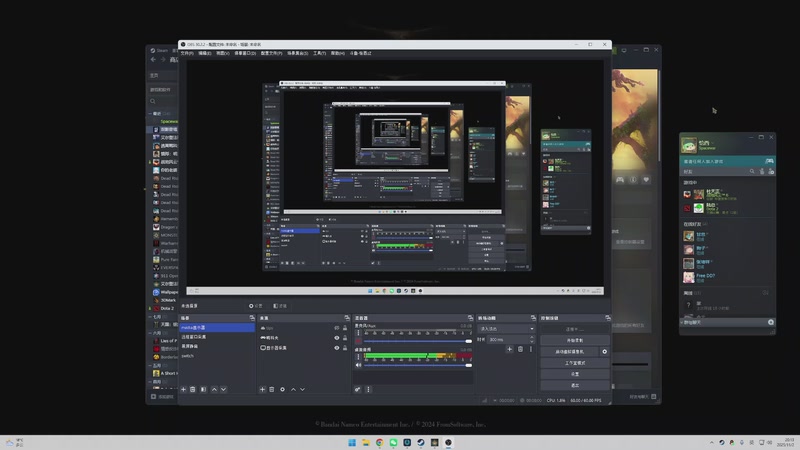Remove selected source with trash icon
Screen dimensions: 800x450
[x=271, y=389]
